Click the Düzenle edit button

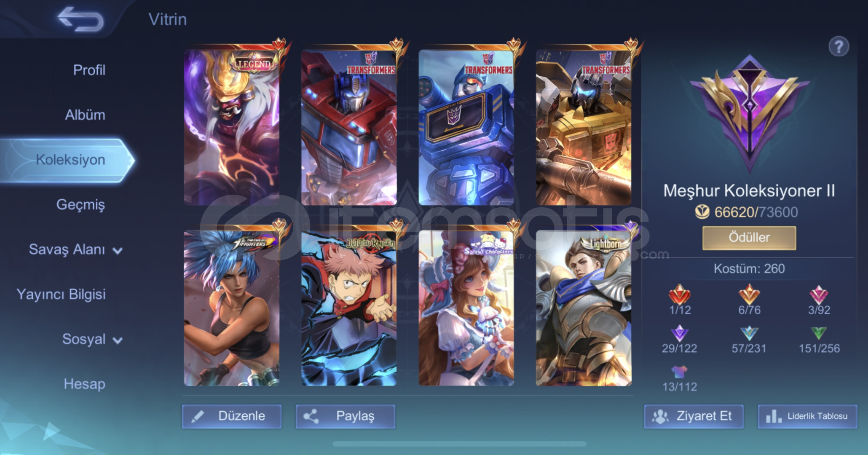coord(232,416)
